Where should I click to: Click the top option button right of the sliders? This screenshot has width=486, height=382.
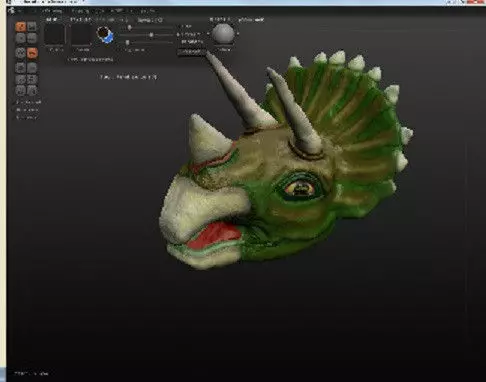(x=186, y=26)
